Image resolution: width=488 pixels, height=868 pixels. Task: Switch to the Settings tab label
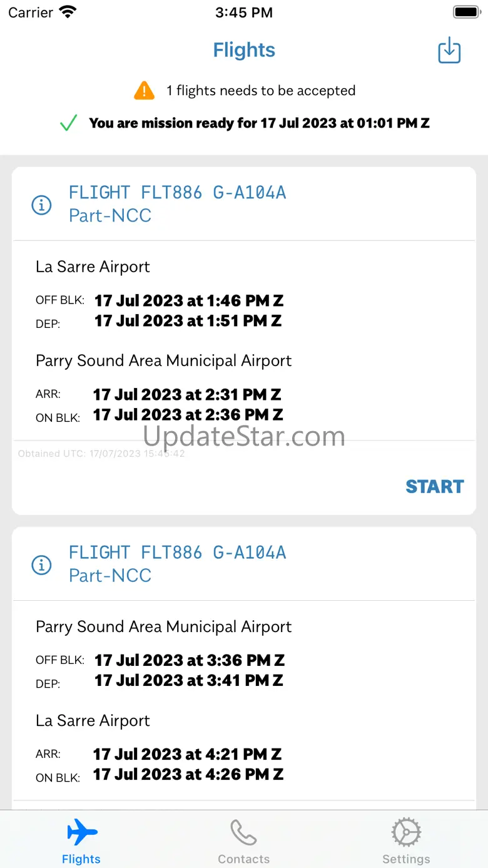pos(406,859)
